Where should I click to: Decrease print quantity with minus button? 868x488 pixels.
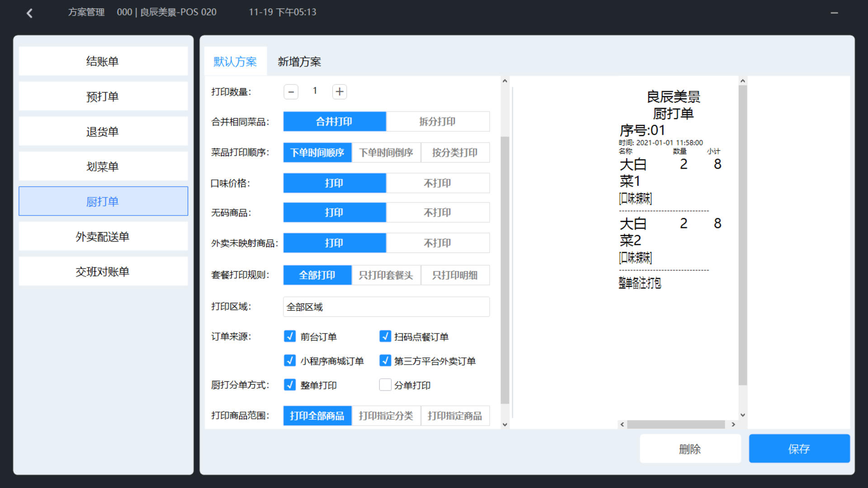tap(291, 92)
